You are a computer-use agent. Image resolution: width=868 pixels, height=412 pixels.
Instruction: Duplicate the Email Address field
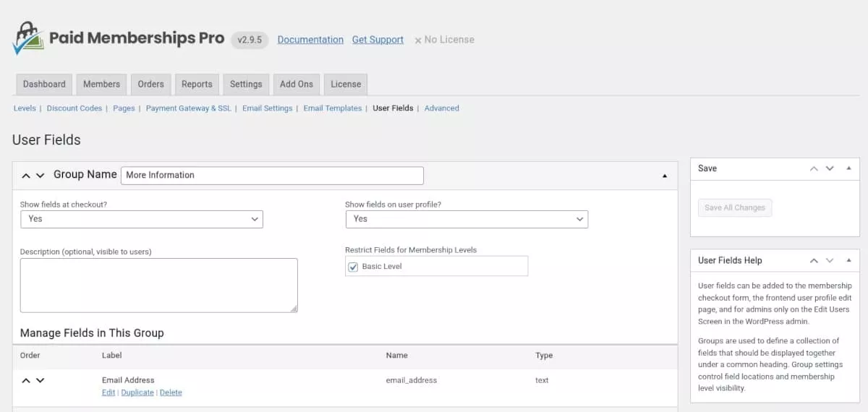pos(137,392)
